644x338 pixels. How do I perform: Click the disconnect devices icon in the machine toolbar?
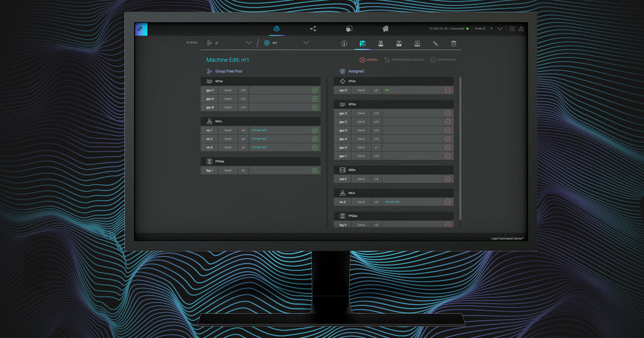click(435, 43)
